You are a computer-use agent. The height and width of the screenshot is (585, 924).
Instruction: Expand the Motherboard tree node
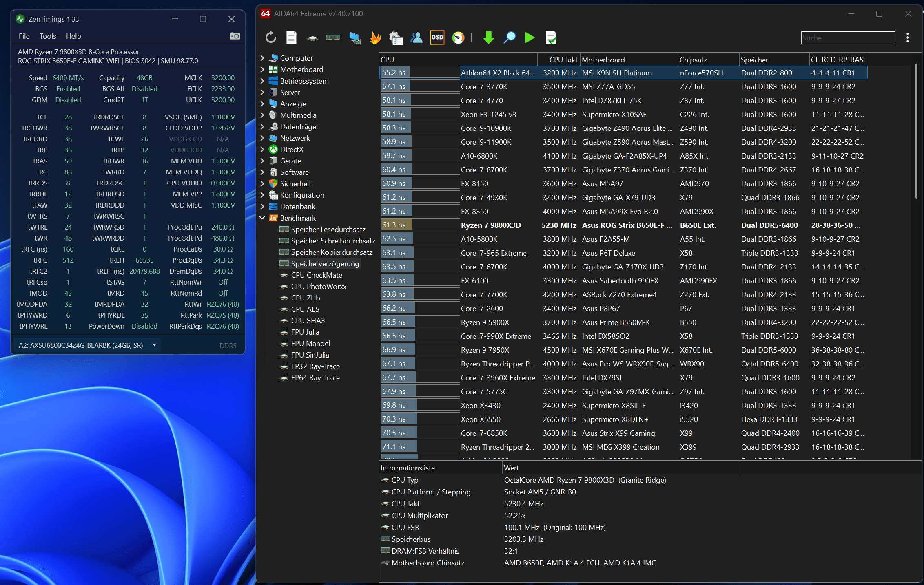(262, 70)
